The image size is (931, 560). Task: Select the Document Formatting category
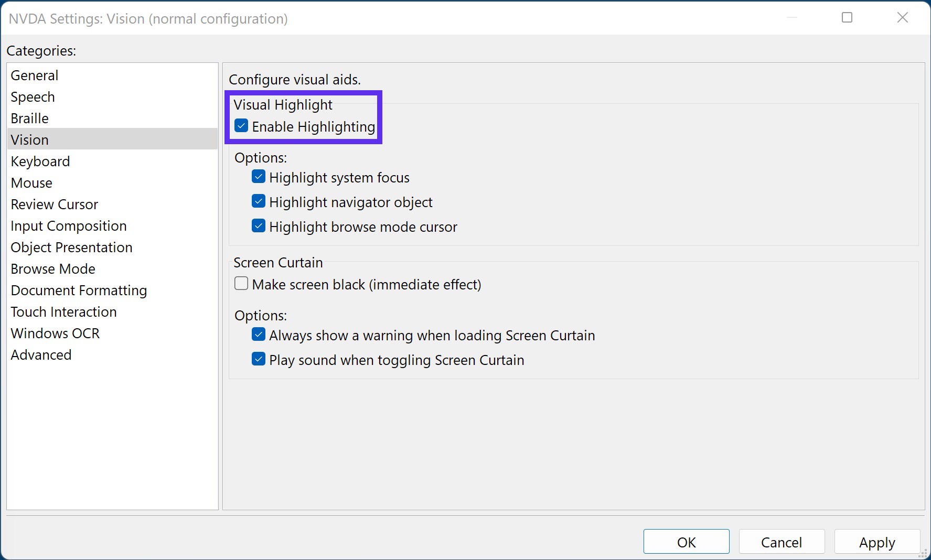[x=79, y=290]
